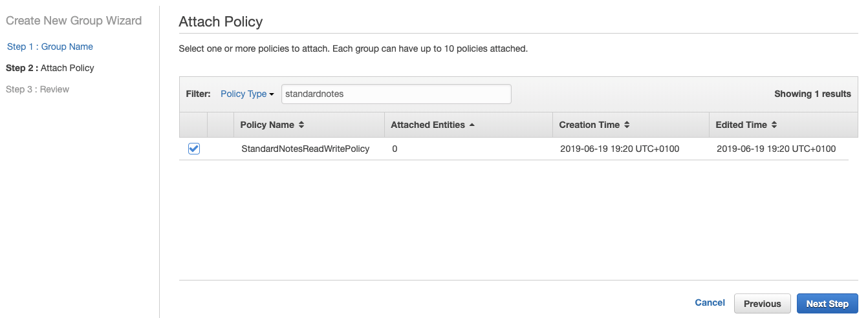
Task: Click the Attach Policy page heading
Action: (x=221, y=21)
